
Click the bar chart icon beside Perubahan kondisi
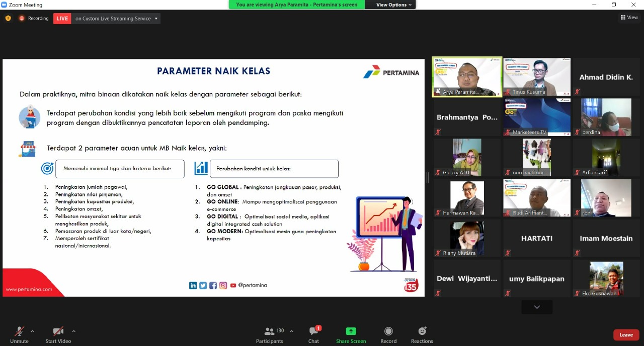coord(201,168)
